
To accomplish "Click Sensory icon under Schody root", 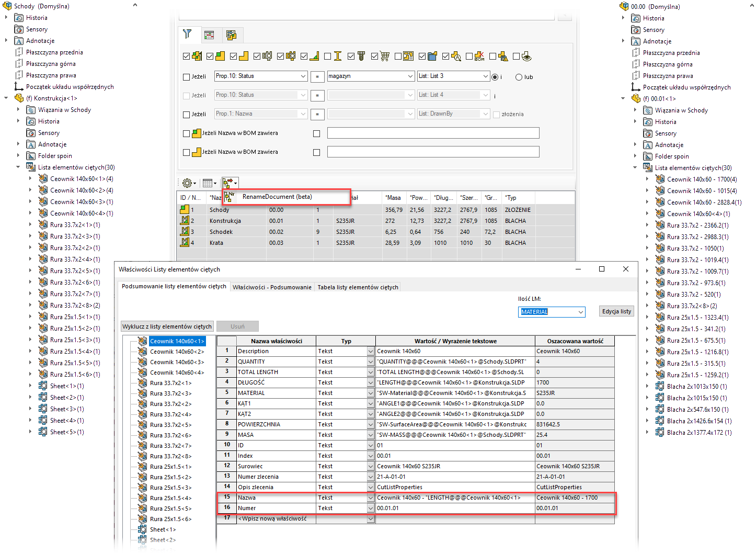I will [x=19, y=29].
